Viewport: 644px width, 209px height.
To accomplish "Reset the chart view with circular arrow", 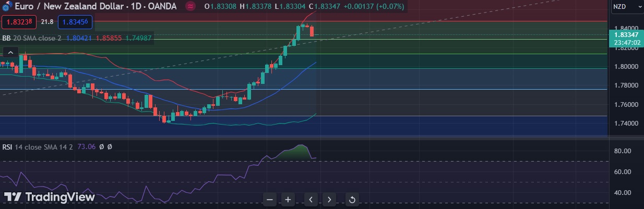I will point(352,199).
